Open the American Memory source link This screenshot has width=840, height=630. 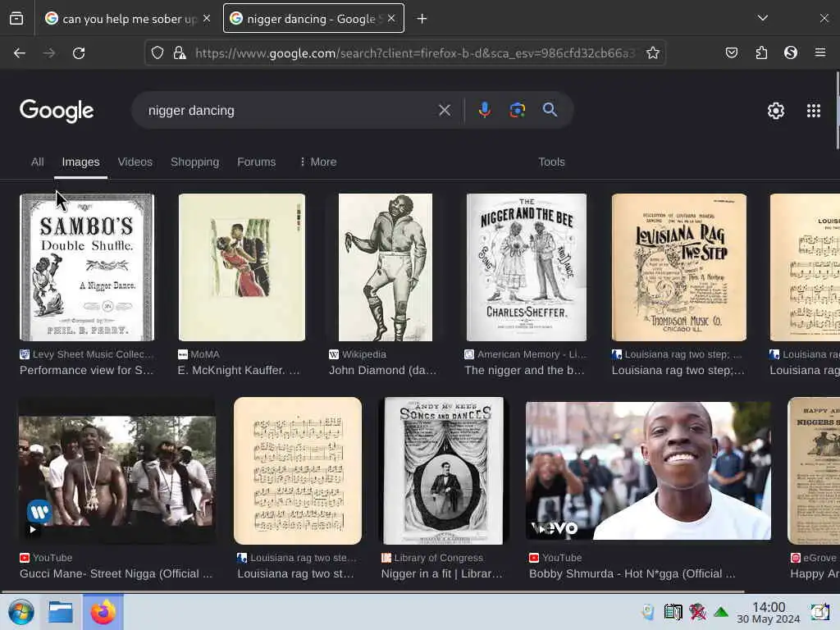[x=526, y=354]
